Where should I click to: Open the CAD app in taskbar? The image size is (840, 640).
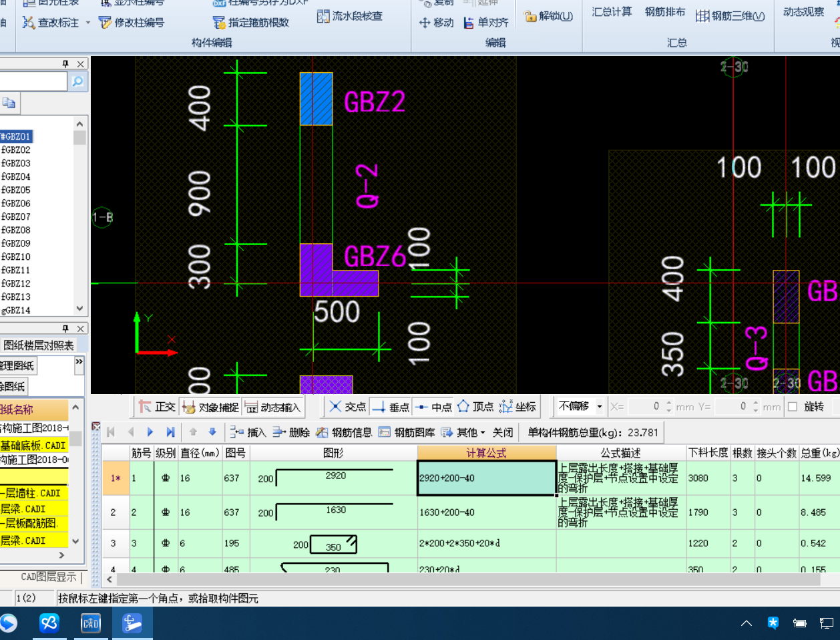(90, 623)
